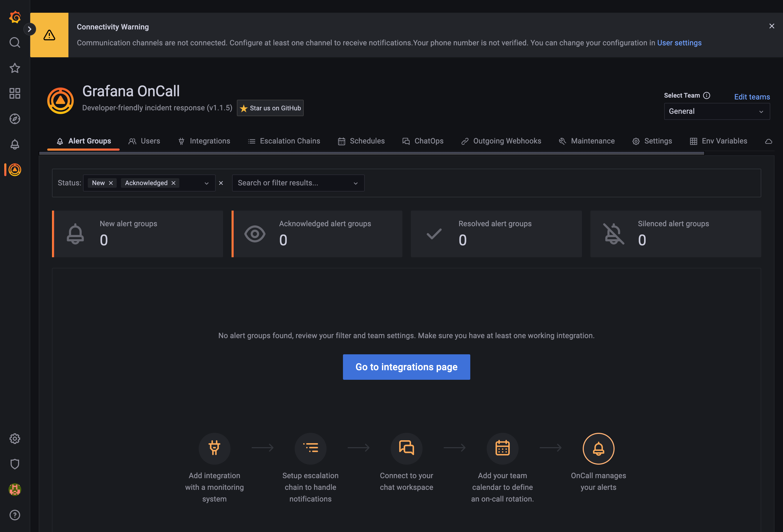Remove the Acknowledged status filter chip

click(173, 183)
